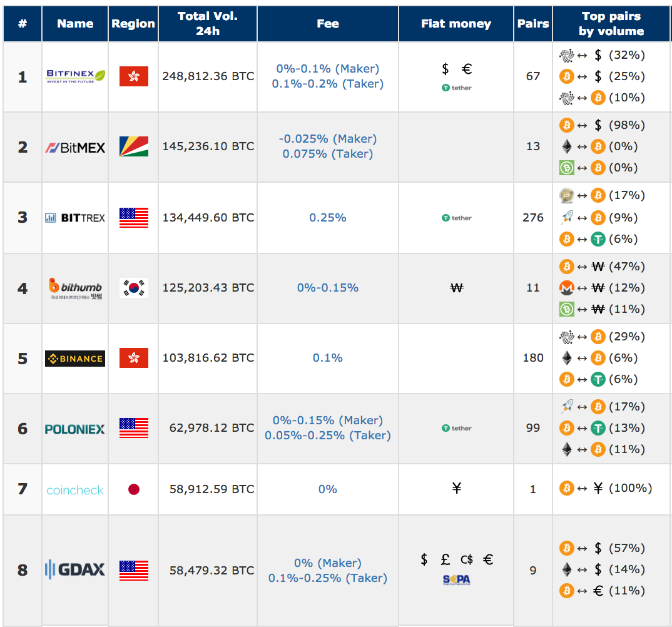Select volume 134,449.60 BTC

(208, 218)
